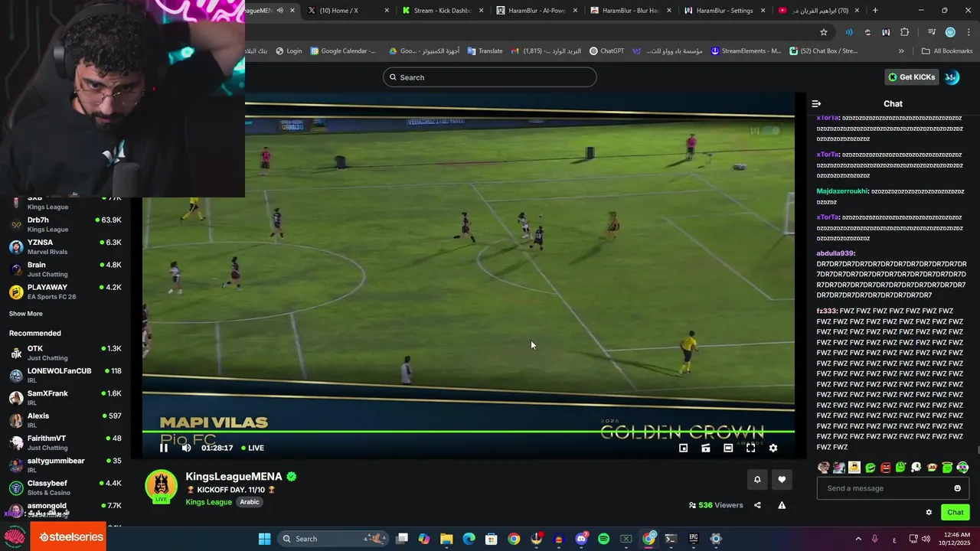Image resolution: width=980 pixels, height=551 pixels.
Task: Click username fz333 in chat
Action: tap(826, 311)
